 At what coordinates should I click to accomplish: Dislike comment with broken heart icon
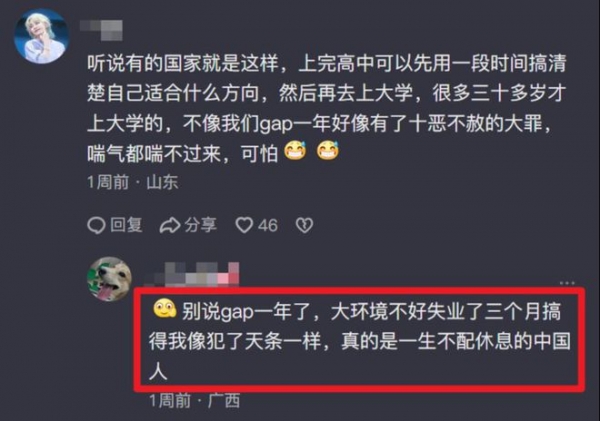(x=305, y=225)
